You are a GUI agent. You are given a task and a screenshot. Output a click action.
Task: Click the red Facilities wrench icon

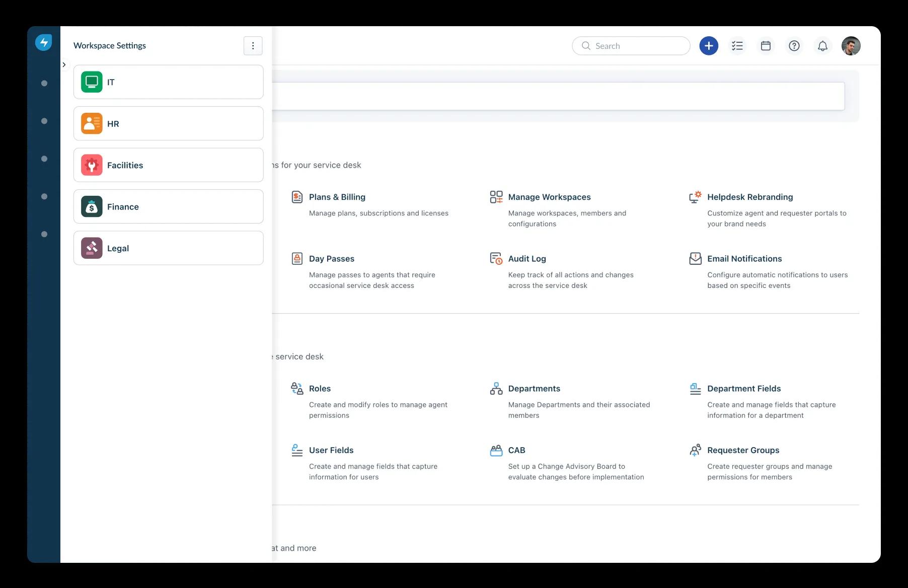[92, 165]
